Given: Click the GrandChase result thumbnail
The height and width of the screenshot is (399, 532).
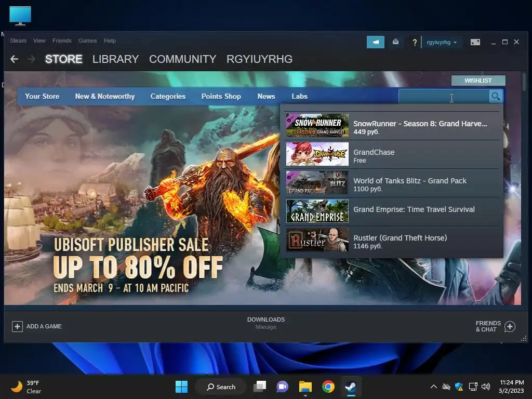Looking at the screenshot, I should coord(317,154).
